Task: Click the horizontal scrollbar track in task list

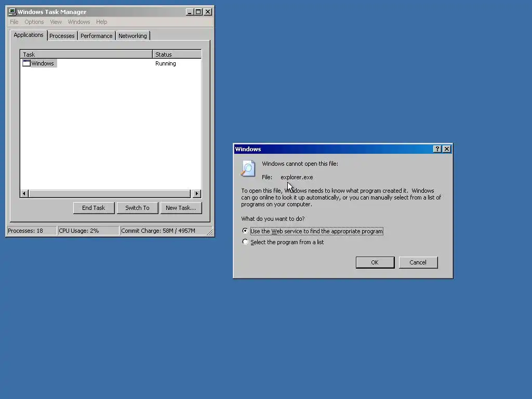Action: click(x=110, y=194)
